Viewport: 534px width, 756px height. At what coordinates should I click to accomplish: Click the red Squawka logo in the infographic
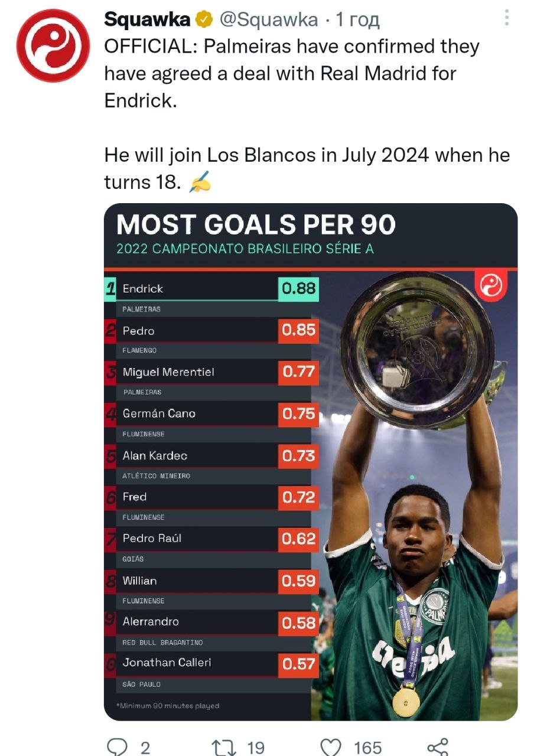coord(491,286)
